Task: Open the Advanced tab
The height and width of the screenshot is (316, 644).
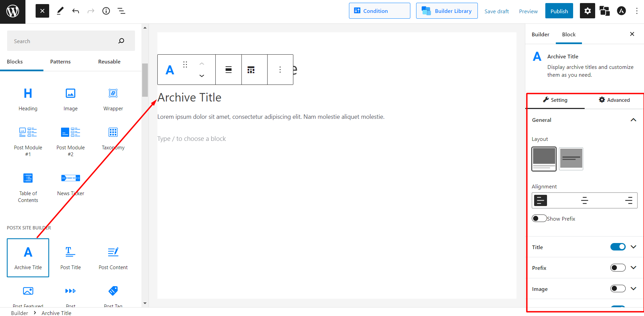Action: coord(614,100)
